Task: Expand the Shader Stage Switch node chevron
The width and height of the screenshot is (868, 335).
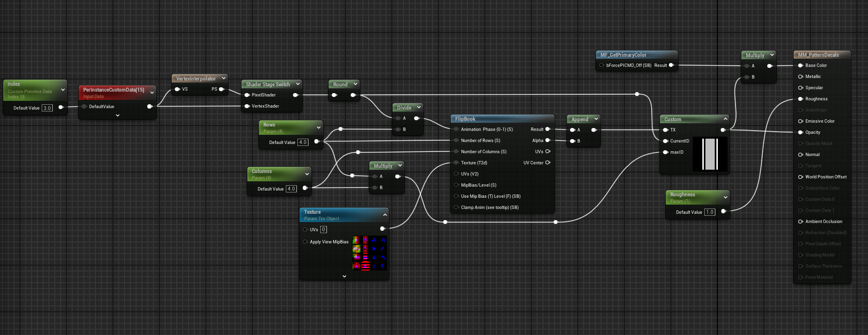Action: pyautogui.click(x=298, y=84)
